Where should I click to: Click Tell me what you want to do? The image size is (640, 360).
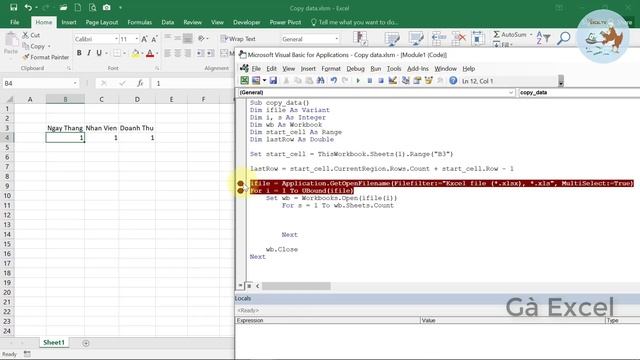tap(355, 22)
